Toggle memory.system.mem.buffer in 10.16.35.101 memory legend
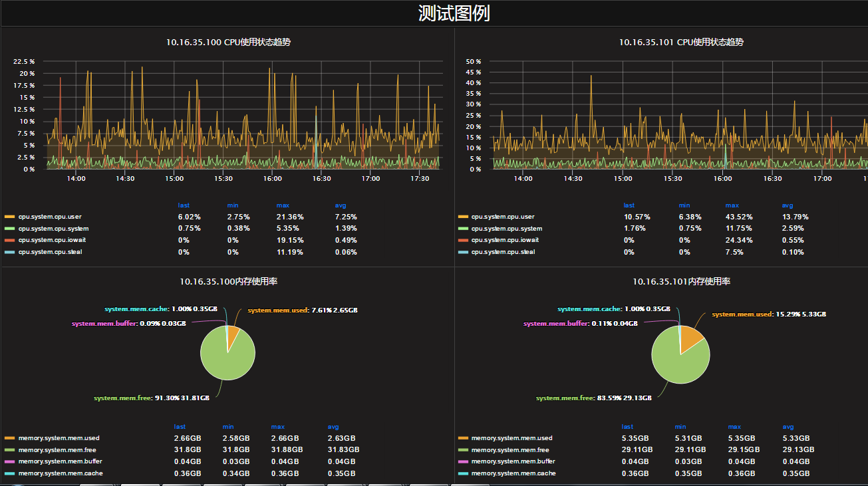 [513, 461]
